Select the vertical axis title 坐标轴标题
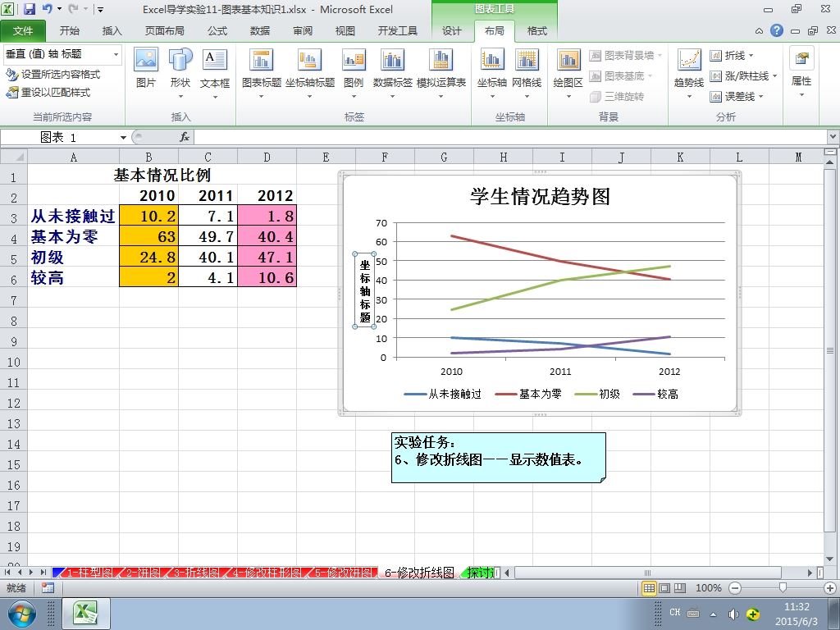The width and height of the screenshot is (840, 630). point(365,290)
